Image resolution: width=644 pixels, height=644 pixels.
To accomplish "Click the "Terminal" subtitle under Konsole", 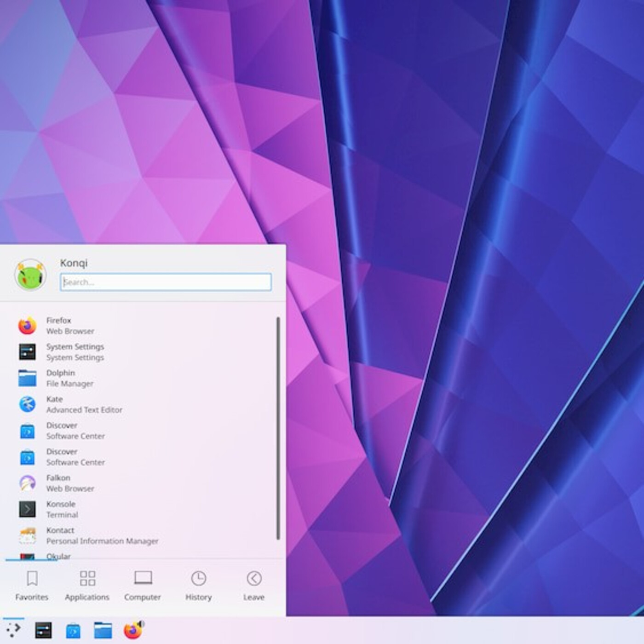I will click(62, 515).
